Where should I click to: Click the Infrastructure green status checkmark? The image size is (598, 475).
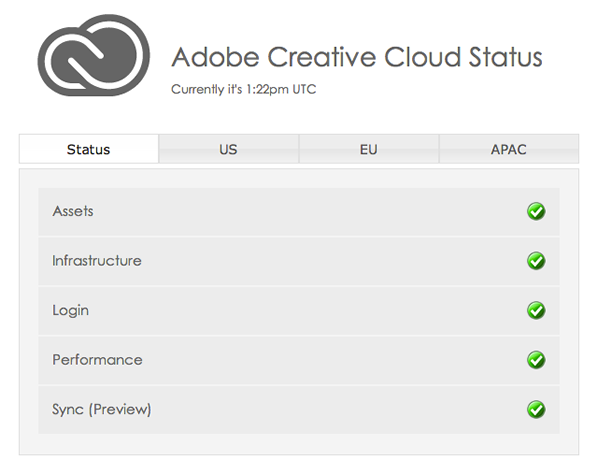pyautogui.click(x=536, y=261)
